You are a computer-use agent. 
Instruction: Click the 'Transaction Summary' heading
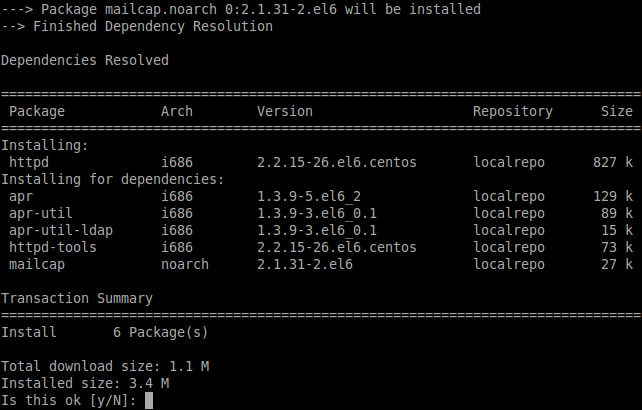pos(77,299)
